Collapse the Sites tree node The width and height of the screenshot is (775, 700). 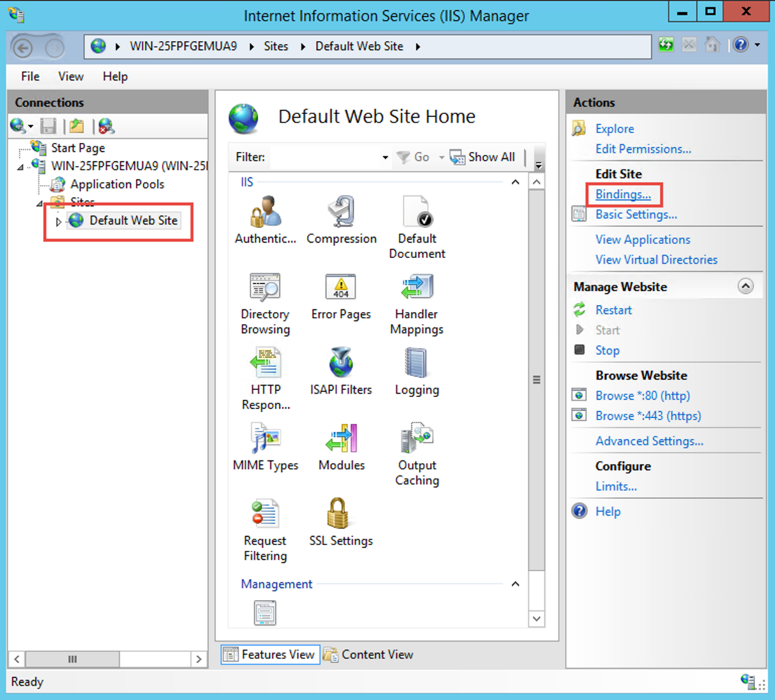point(40,203)
